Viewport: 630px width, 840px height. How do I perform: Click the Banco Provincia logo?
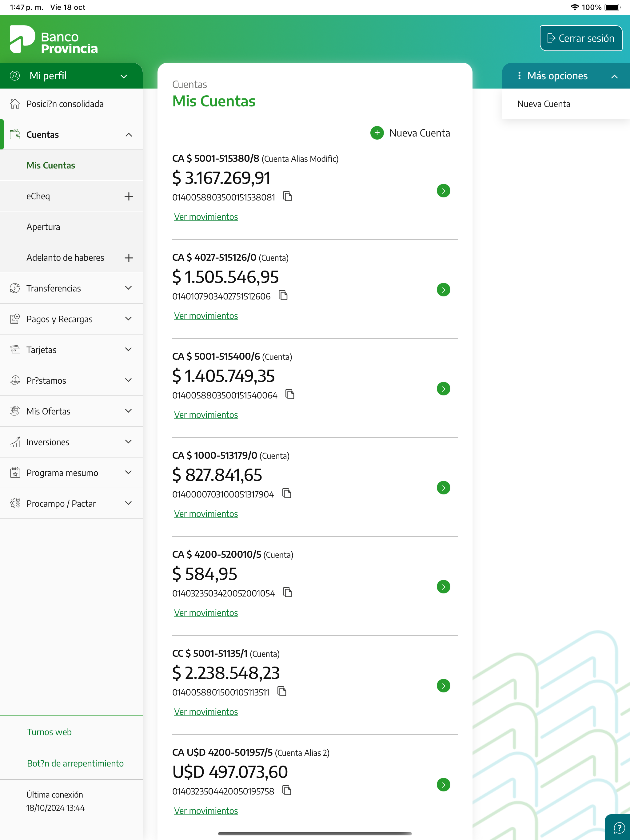(54, 40)
